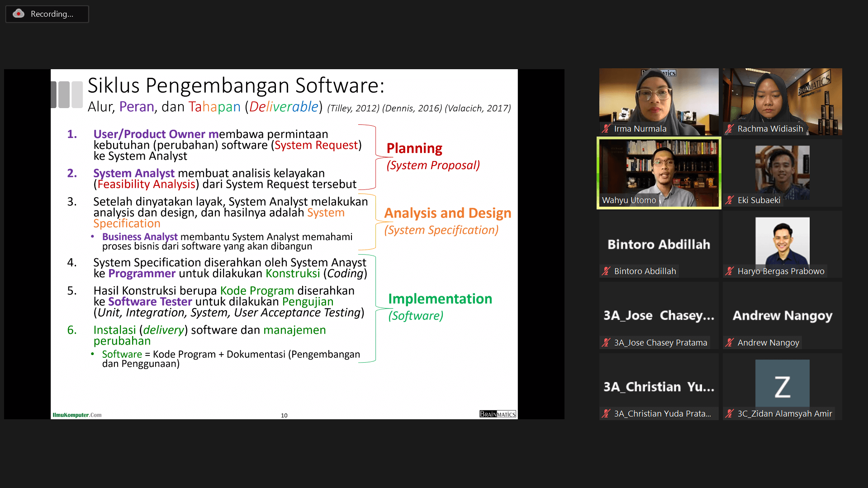Click 3A_Christian Yuda's muted microphone icon
Image resolution: width=868 pixels, height=488 pixels.
pos(606,413)
